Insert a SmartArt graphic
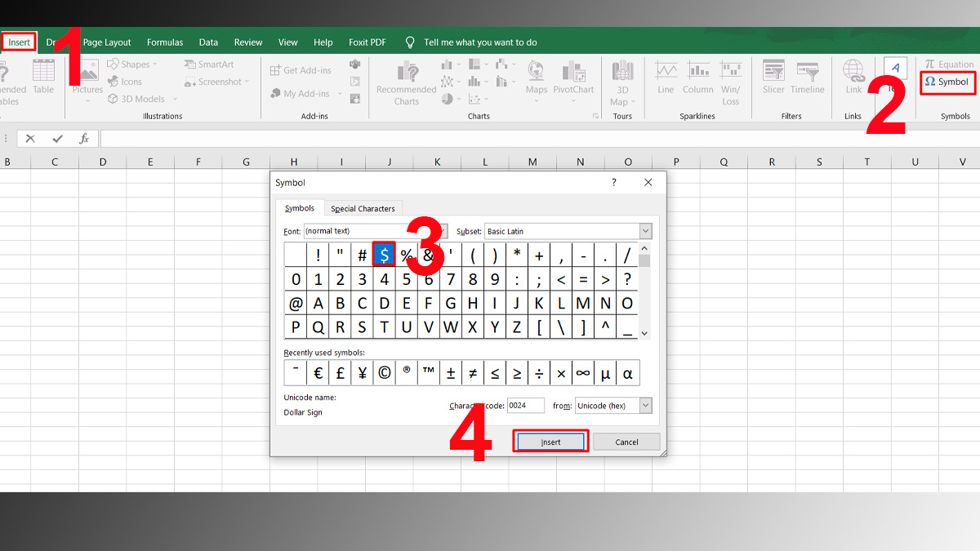Screen dimensions: 980x551 pos(209,64)
